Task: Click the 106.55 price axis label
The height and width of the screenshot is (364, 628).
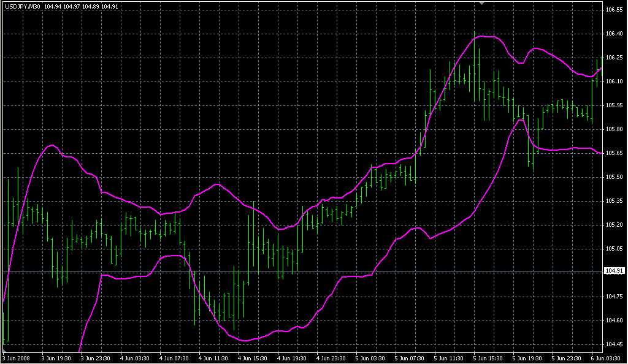Action: pyautogui.click(x=614, y=10)
